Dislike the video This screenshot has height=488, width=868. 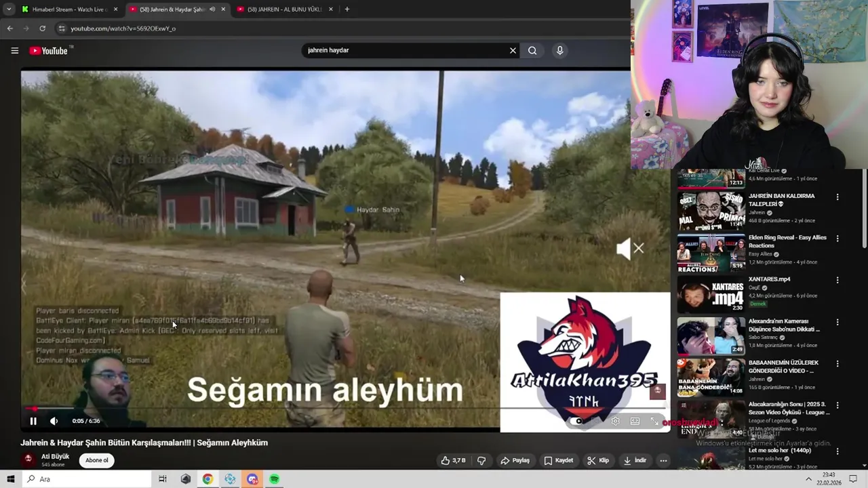[x=481, y=460]
